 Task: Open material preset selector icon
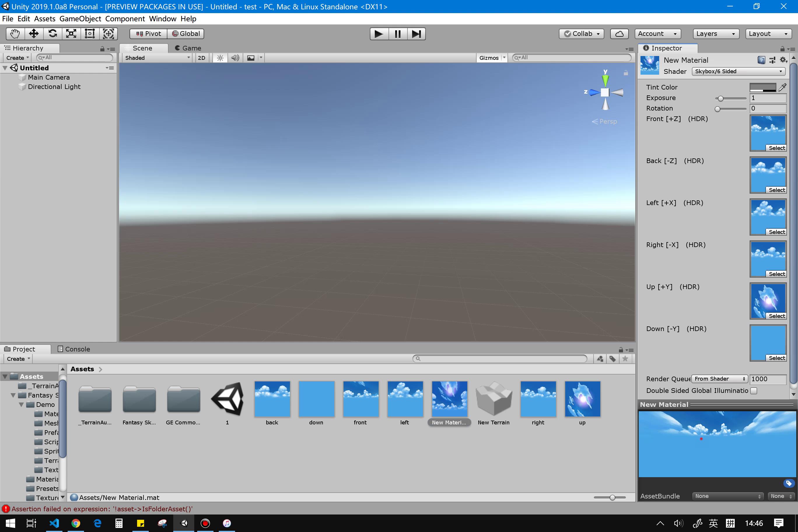click(772, 60)
